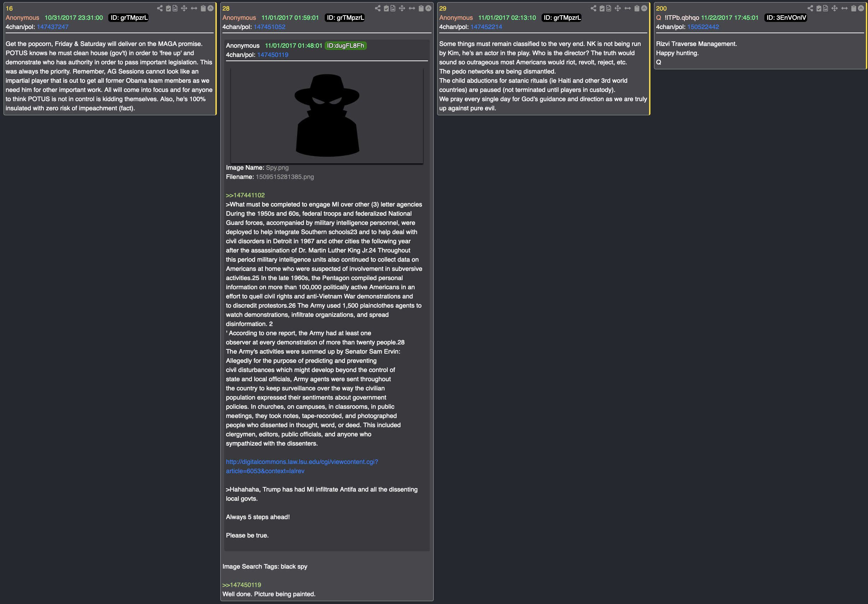Open 4chan/pol link 147451052
This screenshot has width=868, height=604.
click(270, 27)
